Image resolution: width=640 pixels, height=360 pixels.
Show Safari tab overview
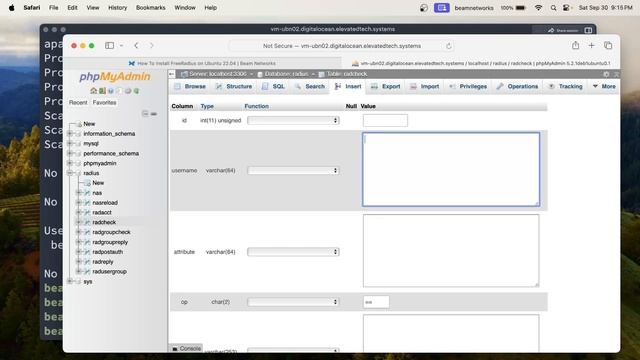tap(608, 46)
